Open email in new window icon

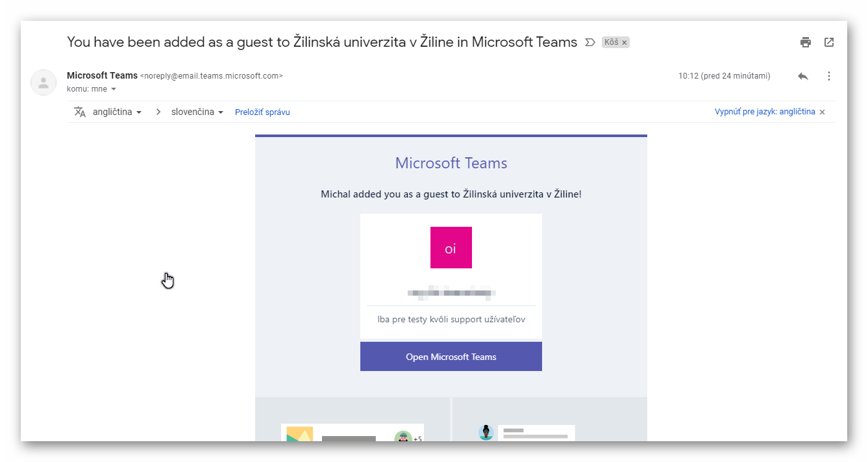click(x=829, y=42)
